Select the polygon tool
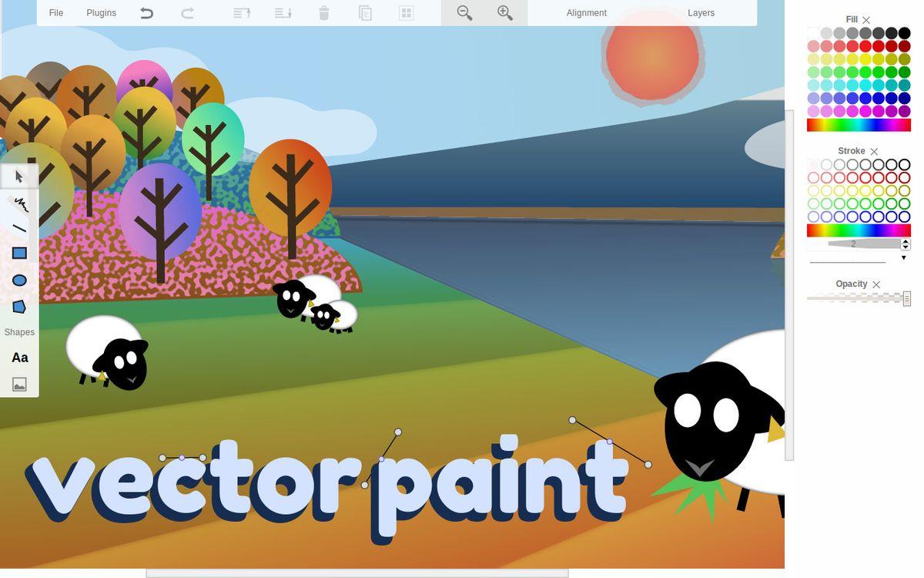Viewport: 924px width, 578px height. point(19,307)
